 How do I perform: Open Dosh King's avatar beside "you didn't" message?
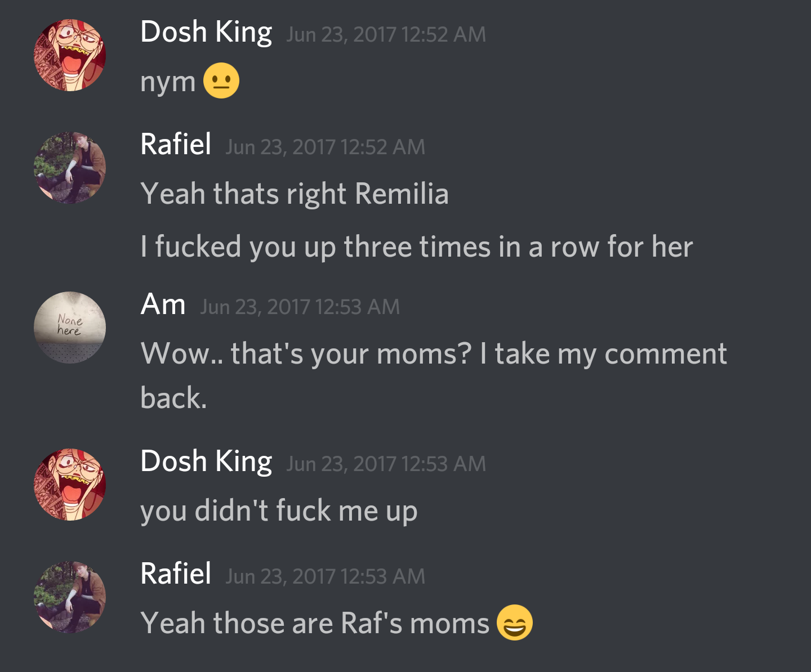pos(70,485)
